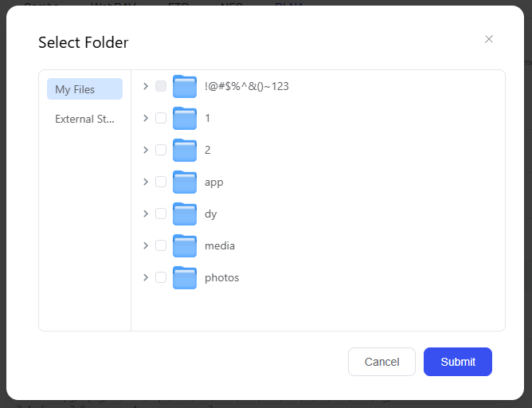
Task: Click the dy folder icon
Action: click(185, 214)
